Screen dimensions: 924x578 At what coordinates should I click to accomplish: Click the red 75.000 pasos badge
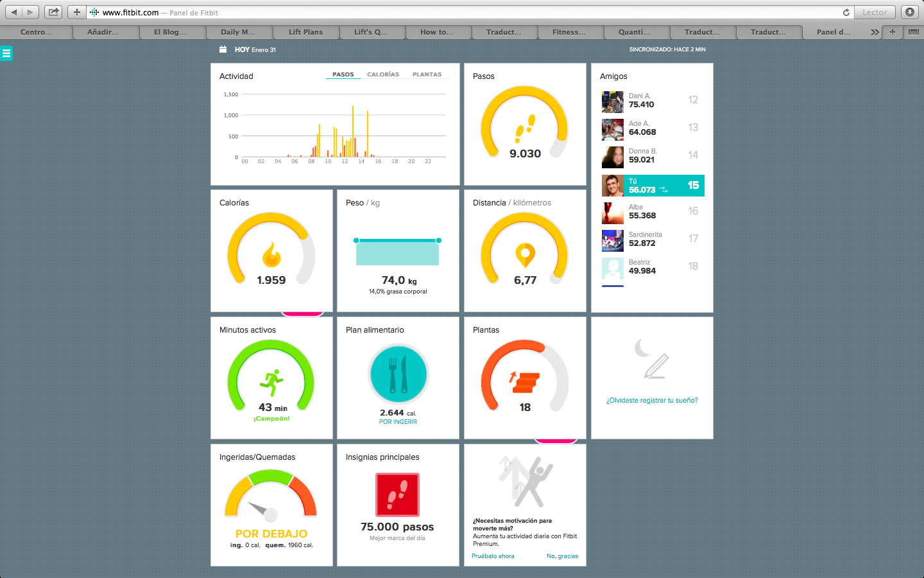click(x=397, y=495)
